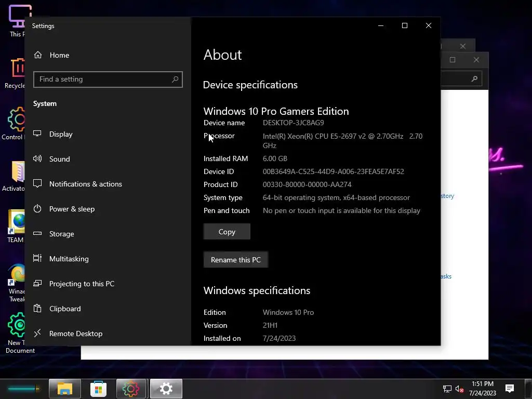
Task: Open Power & sleep settings
Action: (x=108, y=209)
